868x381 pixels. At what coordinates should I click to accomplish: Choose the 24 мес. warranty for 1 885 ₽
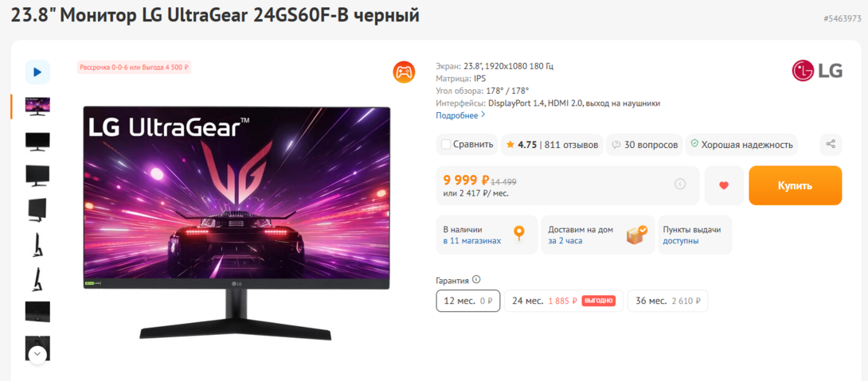coord(564,301)
